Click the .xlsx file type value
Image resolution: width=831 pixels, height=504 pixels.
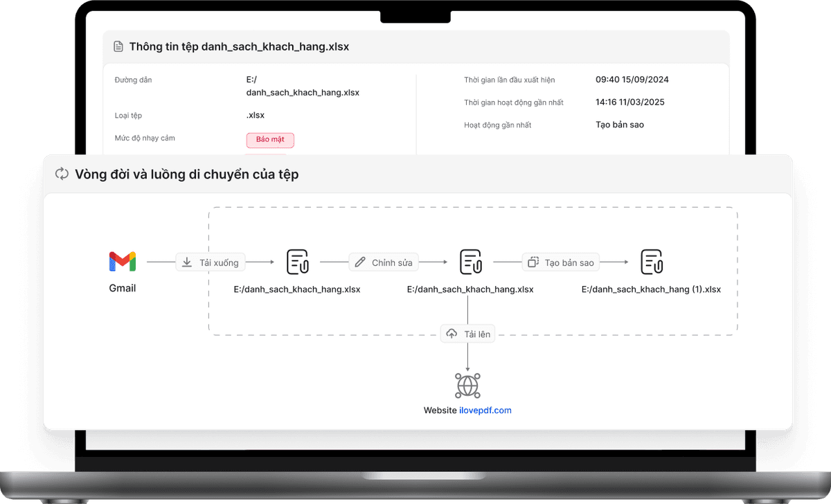[256, 115]
